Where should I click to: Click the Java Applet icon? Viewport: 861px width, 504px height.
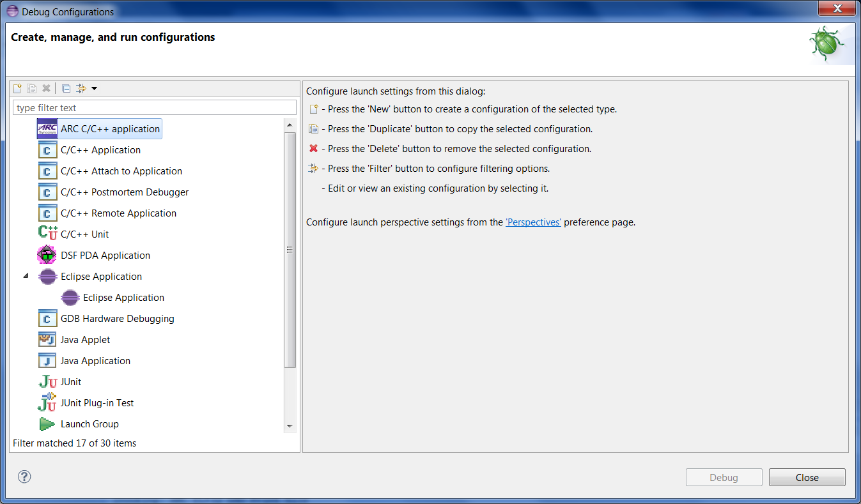47,339
